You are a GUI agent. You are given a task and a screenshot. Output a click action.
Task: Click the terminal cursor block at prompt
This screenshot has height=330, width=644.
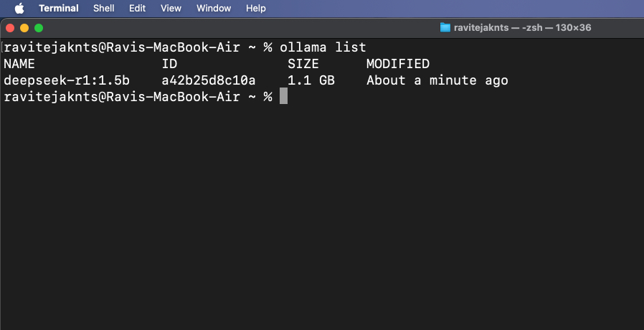[x=283, y=96]
